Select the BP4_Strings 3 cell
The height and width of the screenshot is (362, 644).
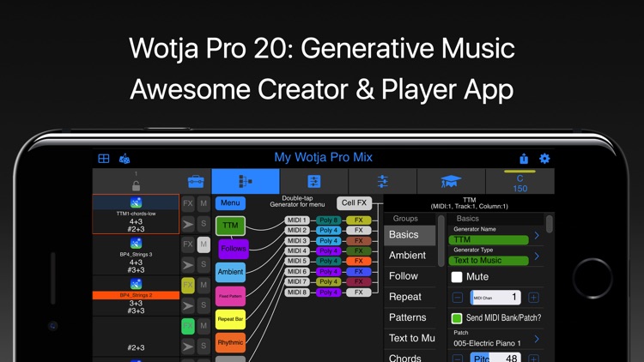click(136, 255)
